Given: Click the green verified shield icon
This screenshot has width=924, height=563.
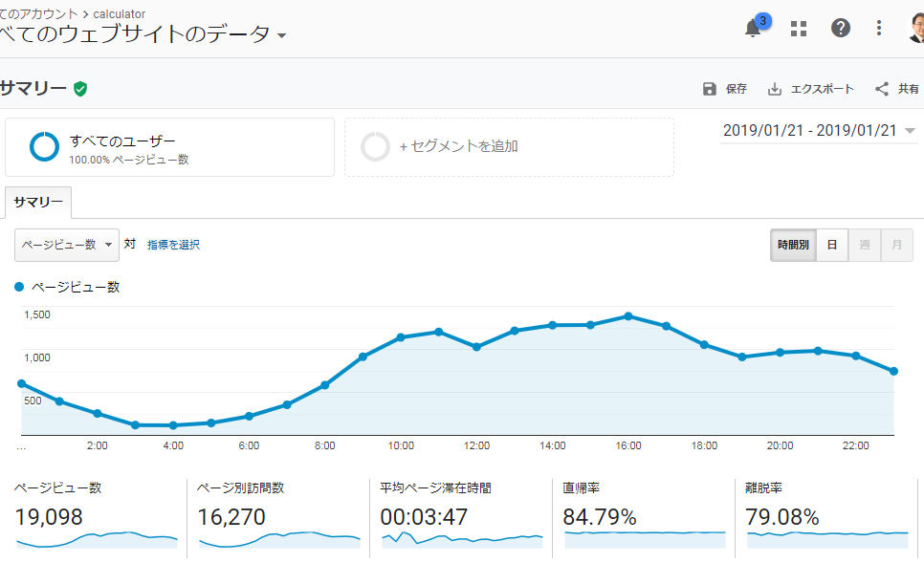Looking at the screenshot, I should pyautogui.click(x=80, y=89).
